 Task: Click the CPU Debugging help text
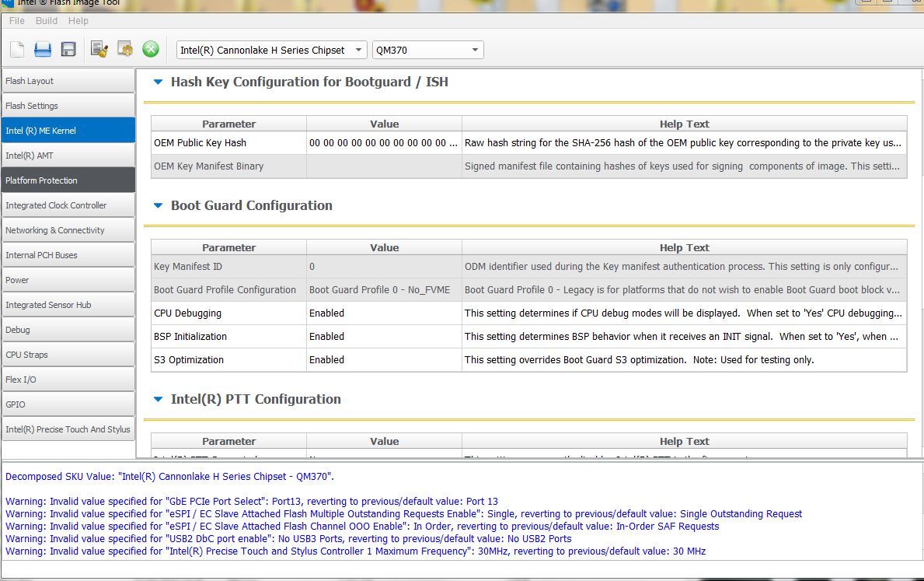684,313
